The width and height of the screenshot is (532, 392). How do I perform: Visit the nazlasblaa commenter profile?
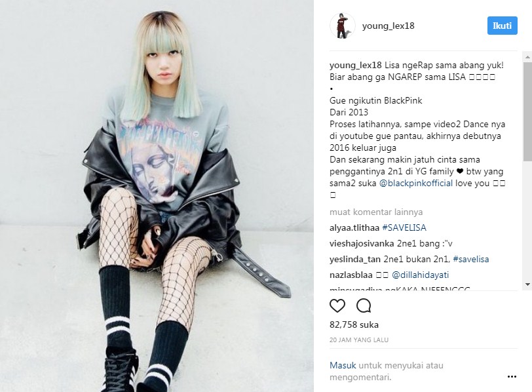[x=351, y=275]
